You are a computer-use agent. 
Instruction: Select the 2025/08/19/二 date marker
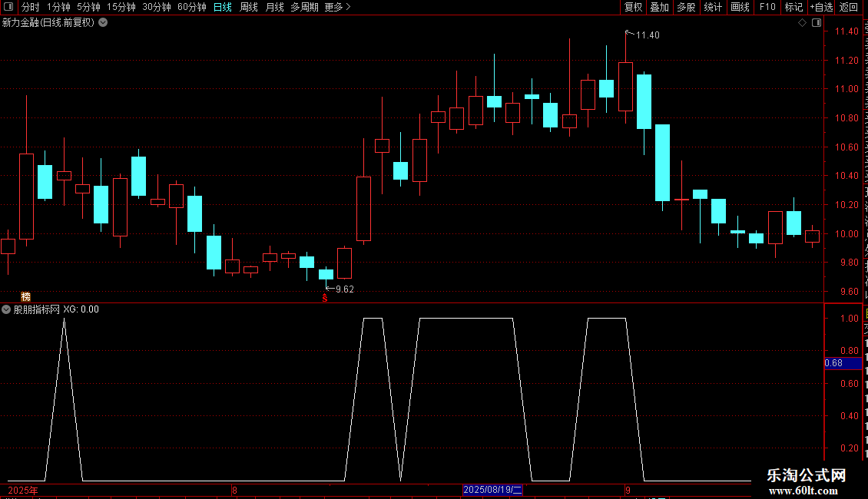[492, 490]
